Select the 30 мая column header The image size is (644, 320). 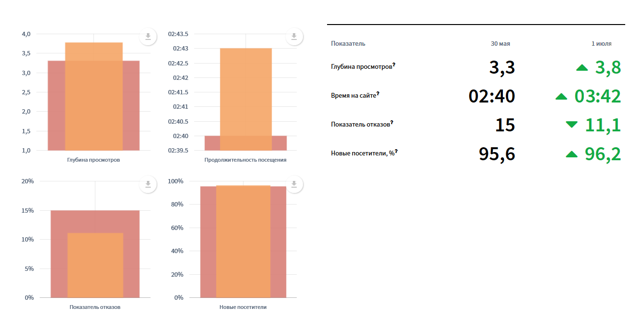500,43
